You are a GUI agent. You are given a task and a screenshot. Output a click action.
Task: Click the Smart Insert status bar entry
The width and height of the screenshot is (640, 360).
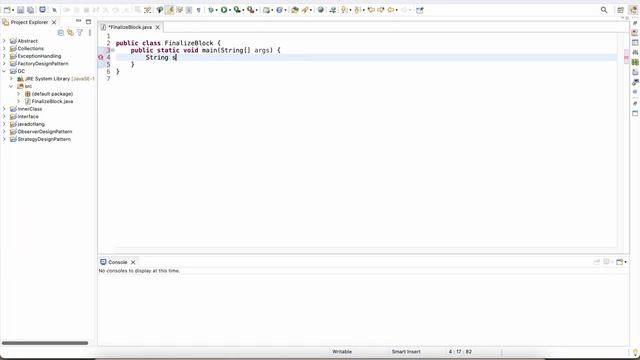pos(406,351)
